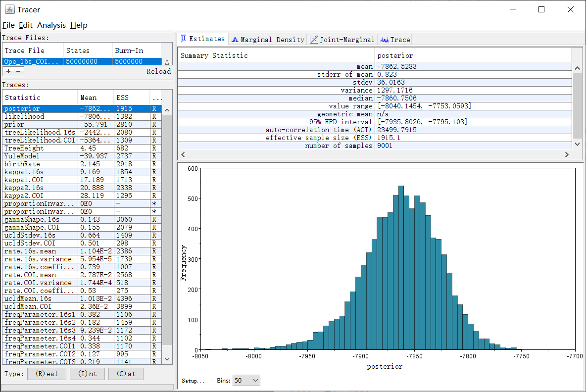Image resolution: width=586 pixels, height=392 pixels.
Task: Click the minus button to remove trace file
Action: [x=18, y=71]
